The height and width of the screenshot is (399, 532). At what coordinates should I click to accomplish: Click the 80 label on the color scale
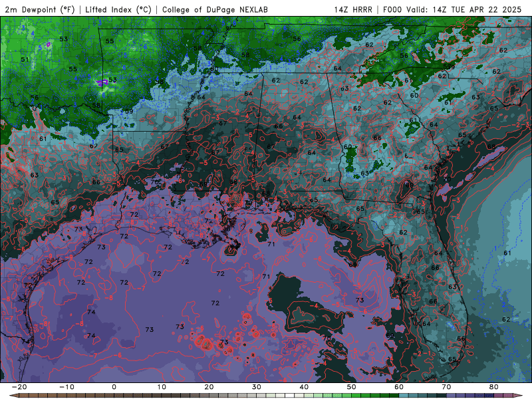[x=494, y=387]
